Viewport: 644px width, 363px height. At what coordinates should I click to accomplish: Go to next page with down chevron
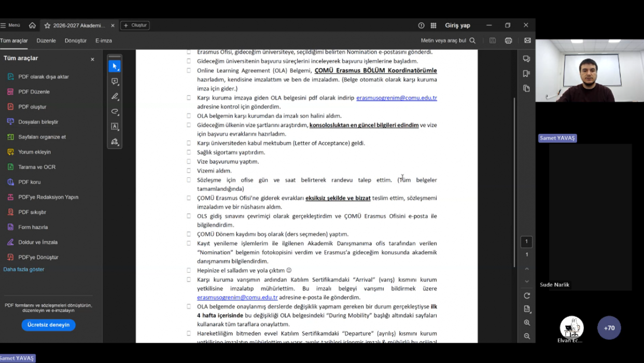[527, 282]
